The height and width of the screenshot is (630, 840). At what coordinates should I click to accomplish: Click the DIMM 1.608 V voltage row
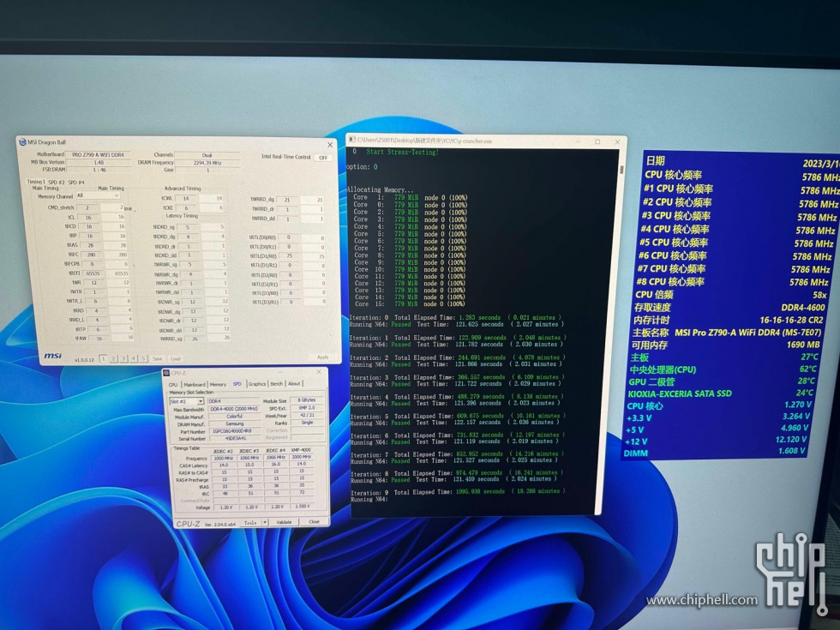pos(715,452)
